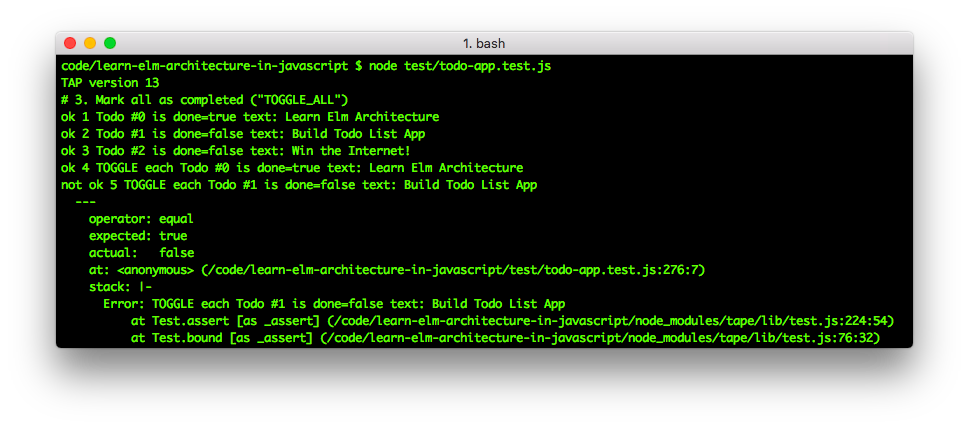Click the 'ok 4 TOGGLE each Todo #0' line
969x428 pixels.
[x=292, y=168]
